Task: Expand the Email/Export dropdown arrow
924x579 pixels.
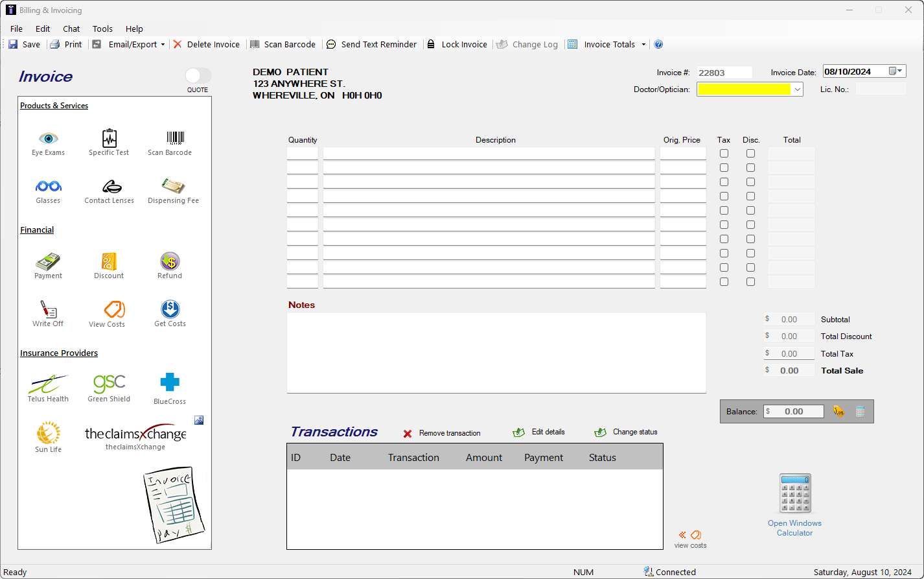Action: click(x=163, y=45)
